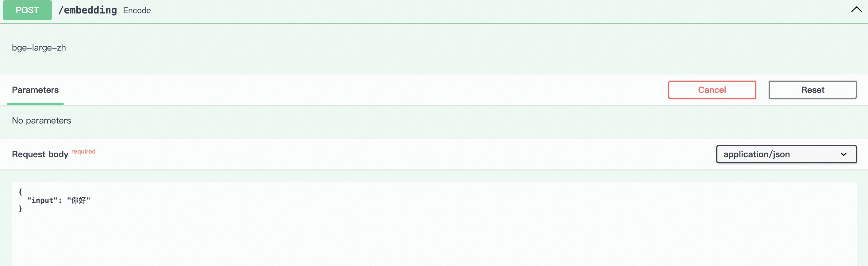Click the /embedding endpoint path

(88, 10)
